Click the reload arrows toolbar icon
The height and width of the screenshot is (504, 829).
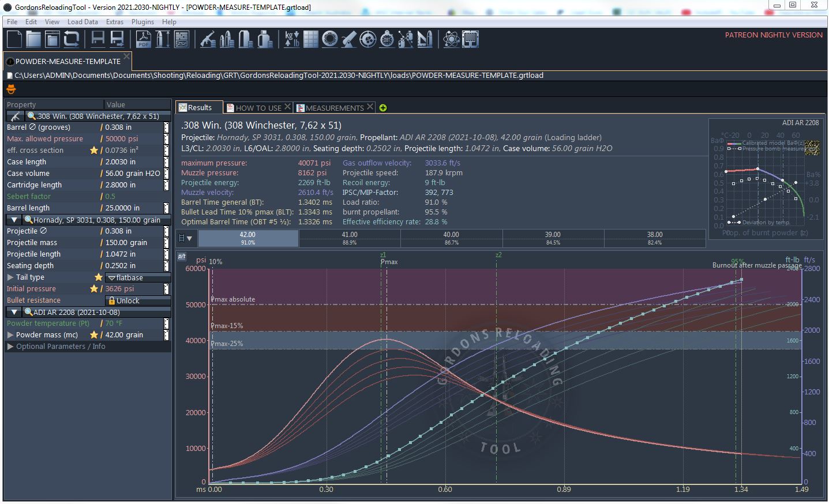(72, 39)
